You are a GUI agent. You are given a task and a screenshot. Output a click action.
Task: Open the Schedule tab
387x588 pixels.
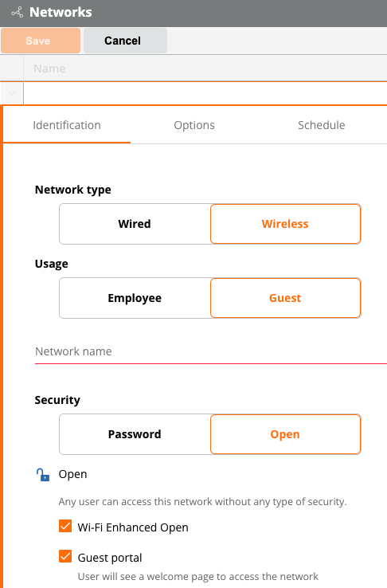(322, 125)
